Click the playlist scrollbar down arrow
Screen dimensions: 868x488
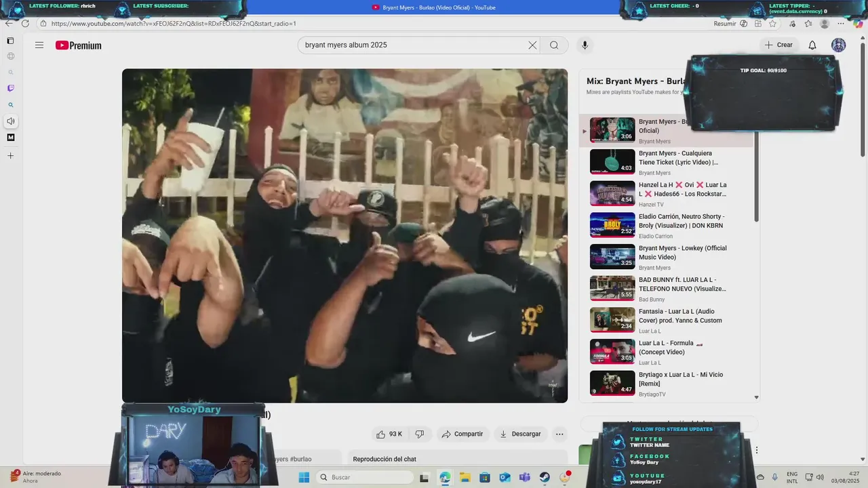click(x=757, y=397)
